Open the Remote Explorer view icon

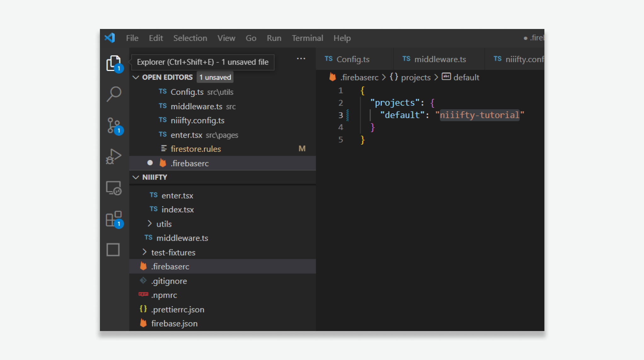pos(113,188)
